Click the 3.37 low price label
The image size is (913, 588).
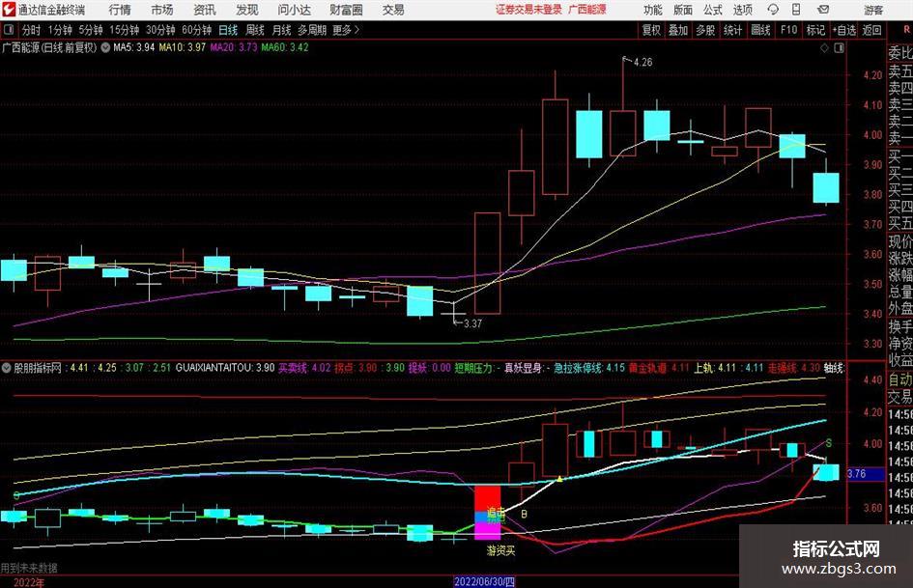coord(472,323)
